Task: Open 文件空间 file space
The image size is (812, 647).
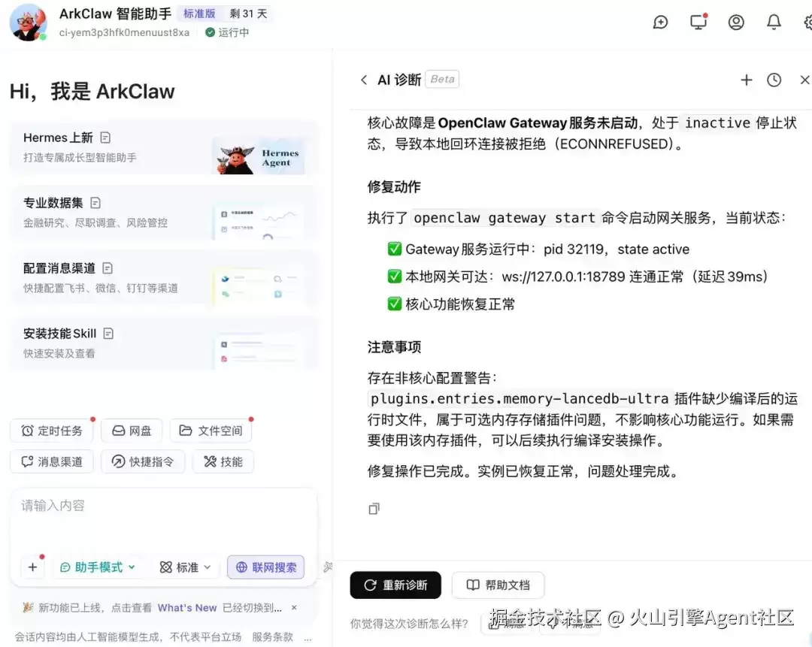Action: click(211, 431)
